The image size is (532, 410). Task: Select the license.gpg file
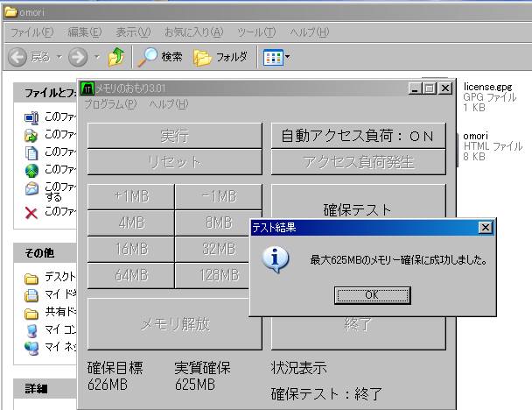pos(486,87)
